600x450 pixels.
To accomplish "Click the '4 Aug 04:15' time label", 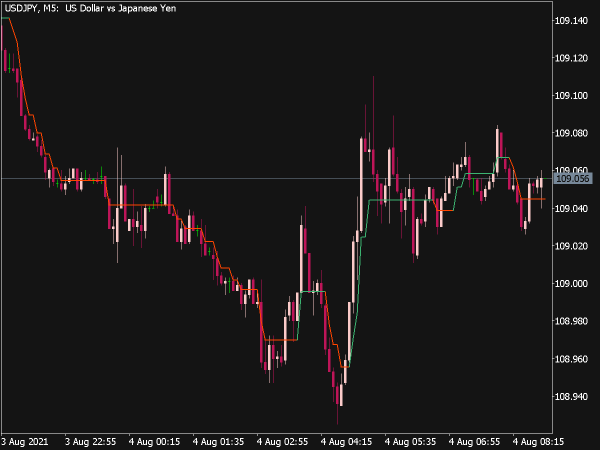I will pyautogui.click(x=346, y=442).
